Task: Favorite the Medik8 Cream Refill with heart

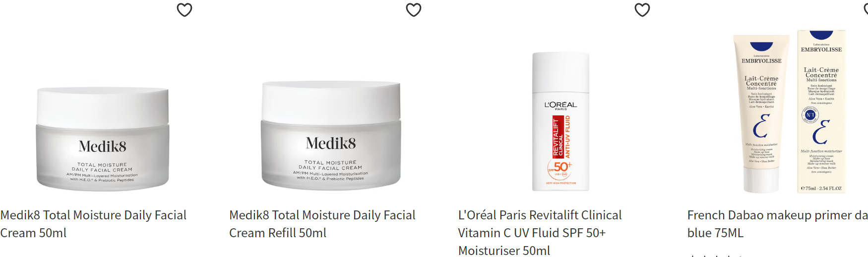Action: click(x=414, y=10)
